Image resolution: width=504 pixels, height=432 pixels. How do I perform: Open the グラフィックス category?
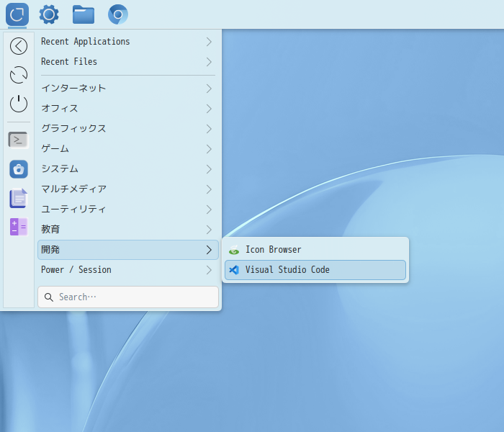click(128, 129)
